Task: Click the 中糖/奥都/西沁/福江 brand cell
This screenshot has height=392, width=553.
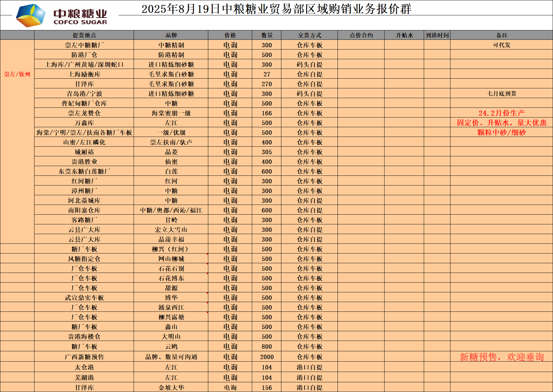Action: 171,210
